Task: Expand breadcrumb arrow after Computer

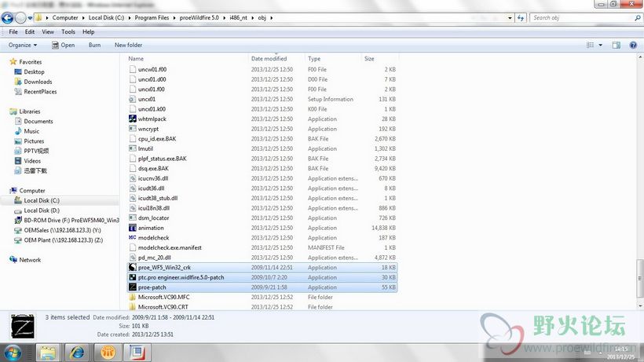Action: tap(83, 17)
